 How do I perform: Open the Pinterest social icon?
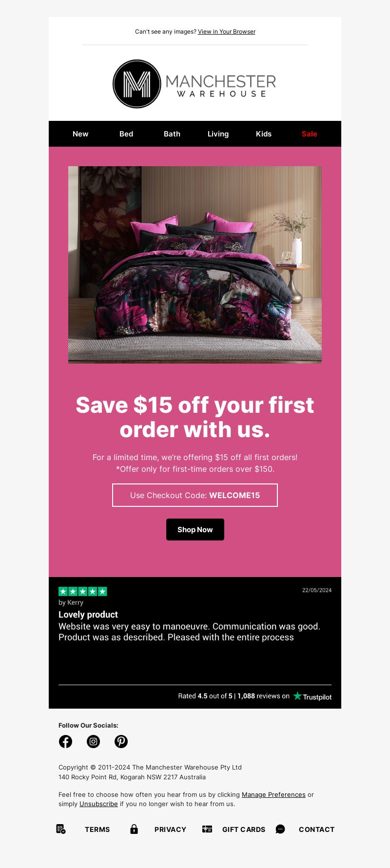click(x=121, y=741)
